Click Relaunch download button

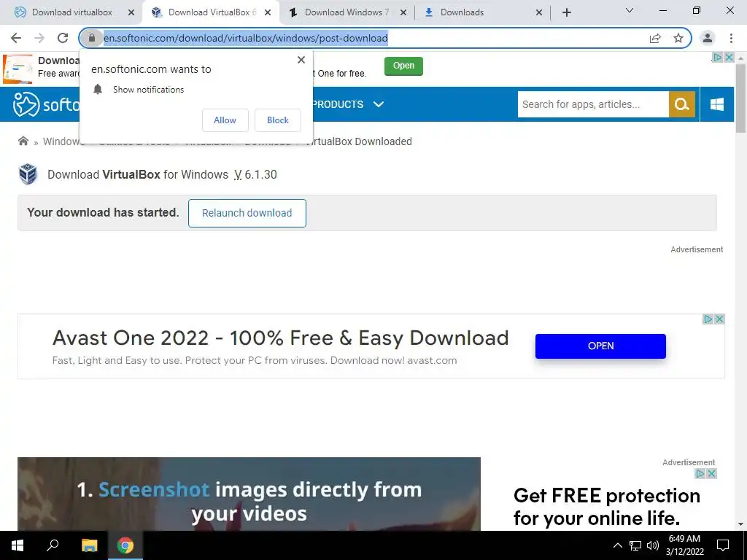pos(247,213)
